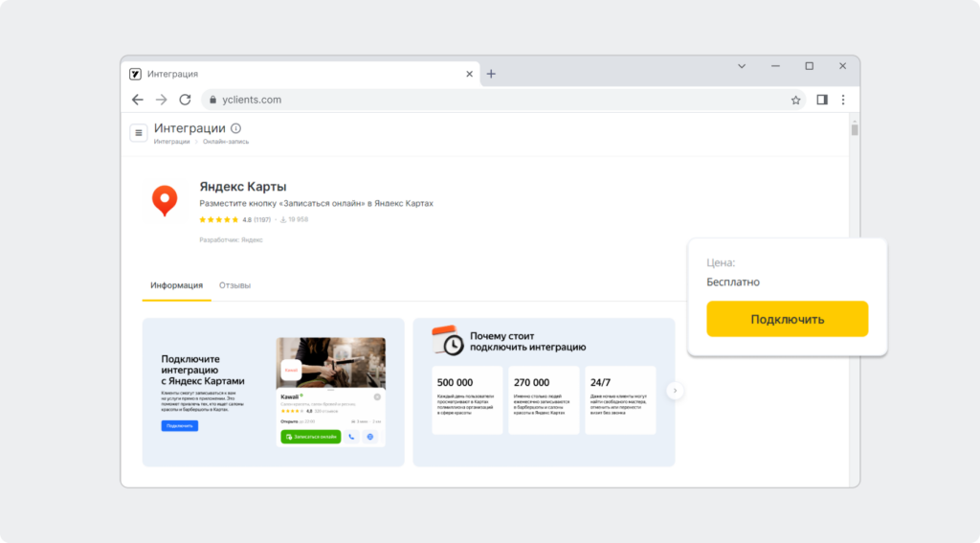
Task: Advance carousel with the right arrow
Action: pyautogui.click(x=675, y=391)
